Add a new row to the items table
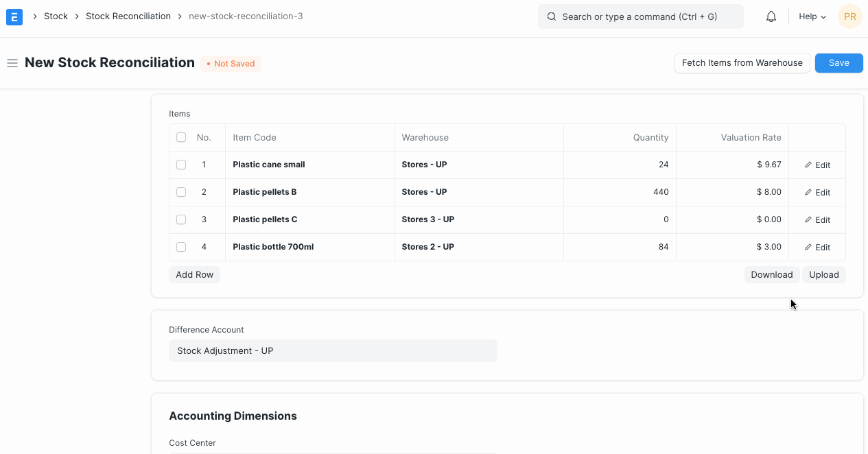868x454 pixels. (x=194, y=274)
